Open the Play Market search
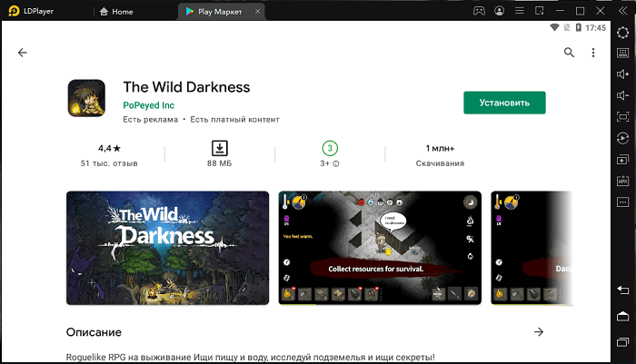This screenshot has height=364, width=636. (x=569, y=53)
